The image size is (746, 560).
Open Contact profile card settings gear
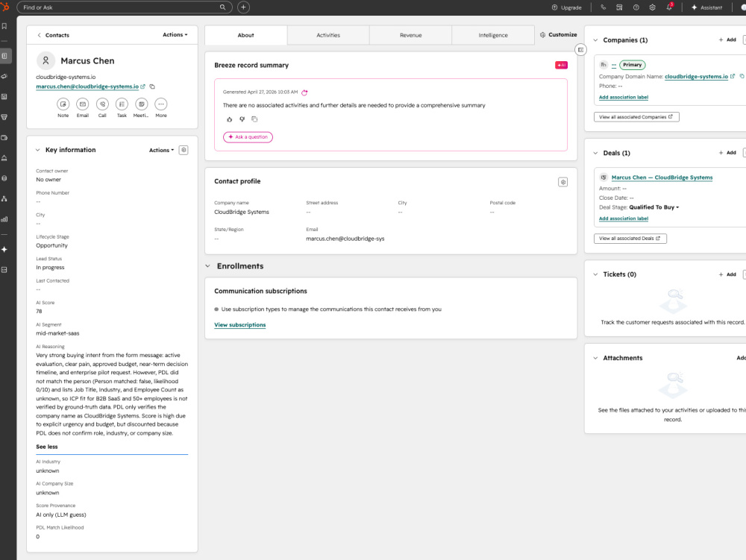coord(562,182)
